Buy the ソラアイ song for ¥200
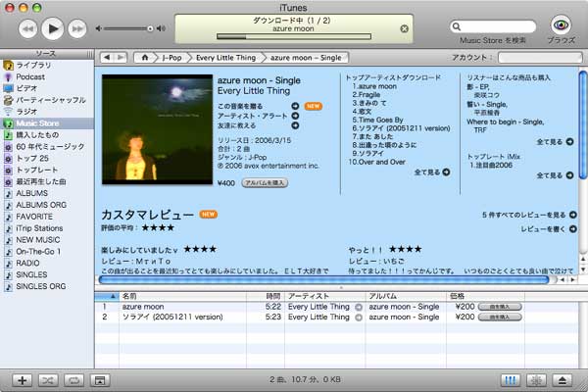588x392 pixels. 500,318
